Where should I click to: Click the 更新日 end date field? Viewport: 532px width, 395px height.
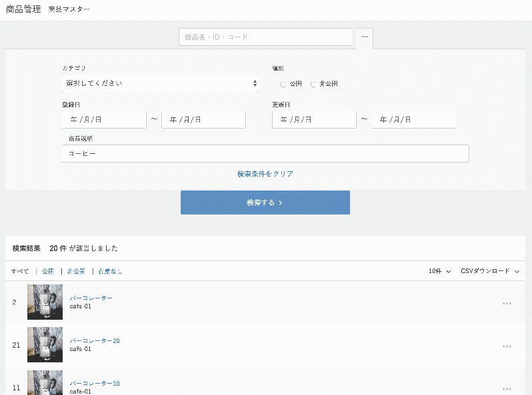414,120
